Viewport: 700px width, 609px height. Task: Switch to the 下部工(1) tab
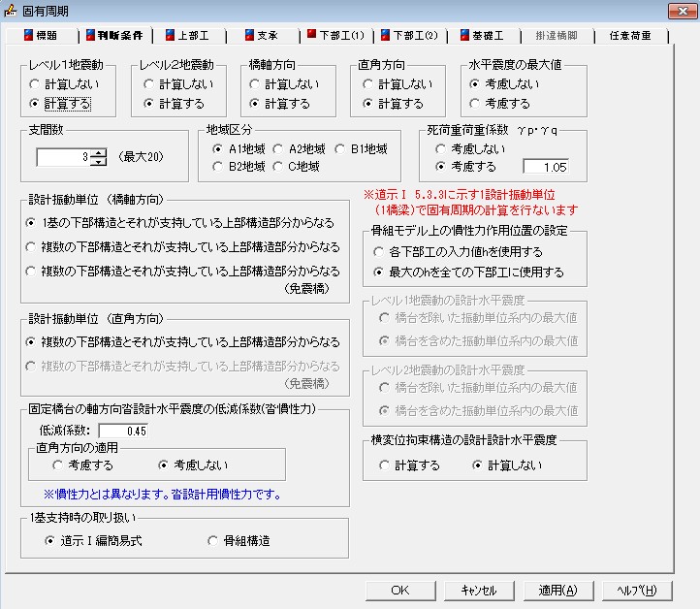pyautogui.click(x=334, y=36)
